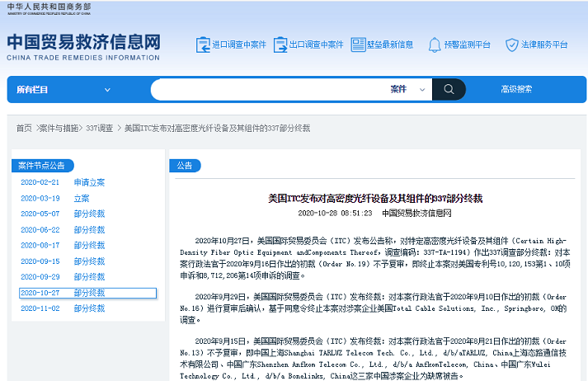
Task: Click the source name 中国贸易救济信息网 under title
Action: [x=416, y=214]
